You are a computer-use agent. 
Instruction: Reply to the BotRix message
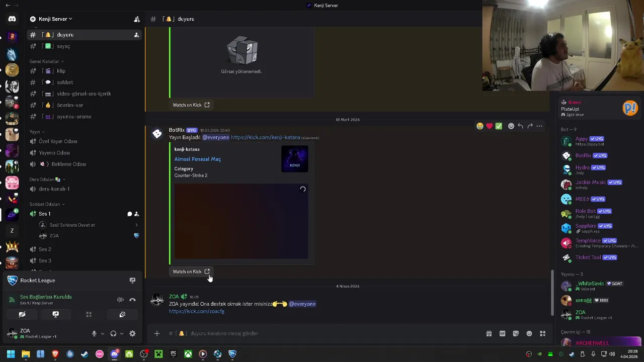(520, 126)
